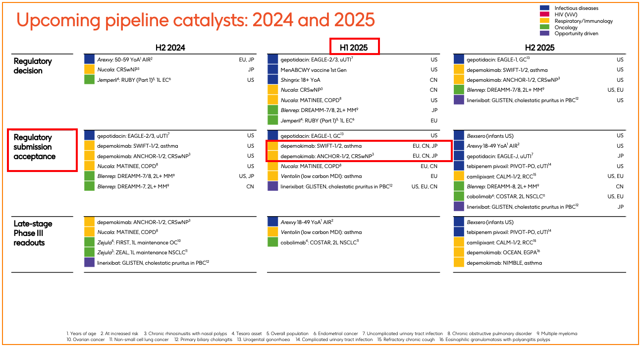Screen dimensions: 644x347
Task: Select 'Zejula: ZEAL, 1L maintenance NSCLC' entry
Action: [142, 252]
